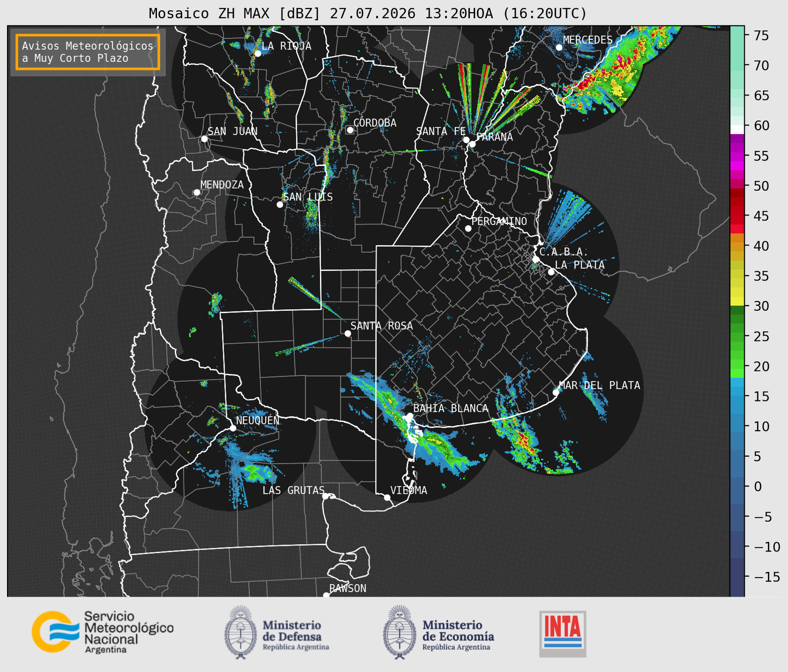Select the Neuquén city marker dot
Viewport: 788px width, 672px height.
click(233, 428)
